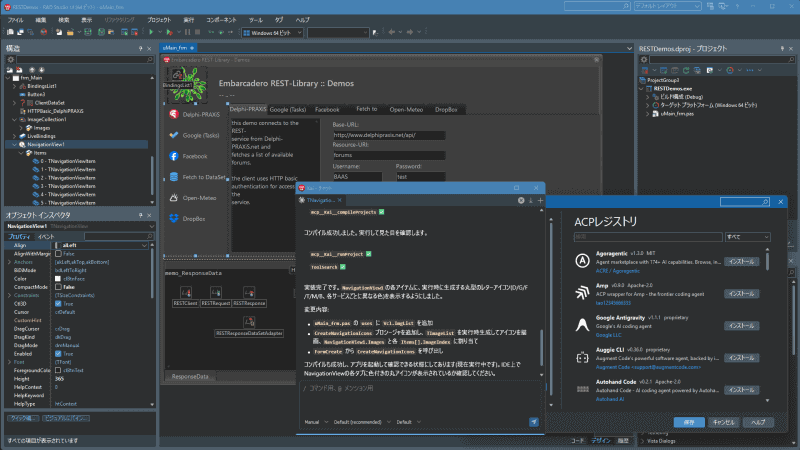Open the desktop layout dropdown in title bar
800x450 pixels.
pyautogui.click(x=697, y=6)
